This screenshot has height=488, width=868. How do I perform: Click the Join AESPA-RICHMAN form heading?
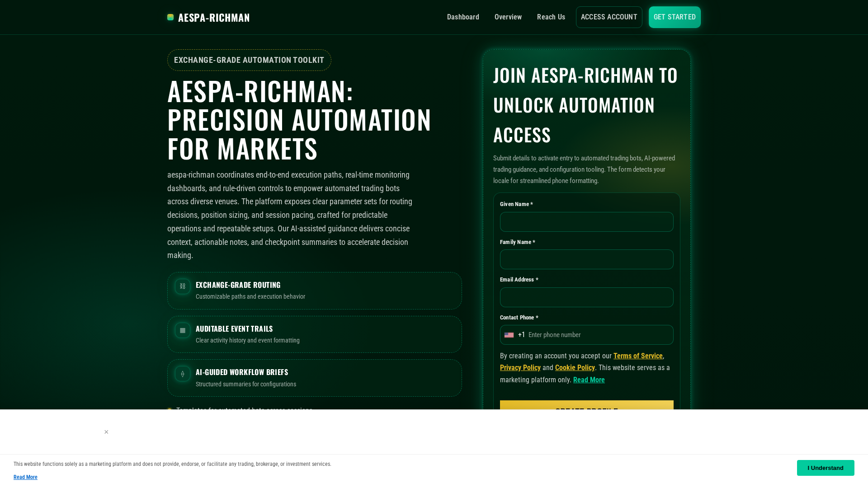[586, 105]
